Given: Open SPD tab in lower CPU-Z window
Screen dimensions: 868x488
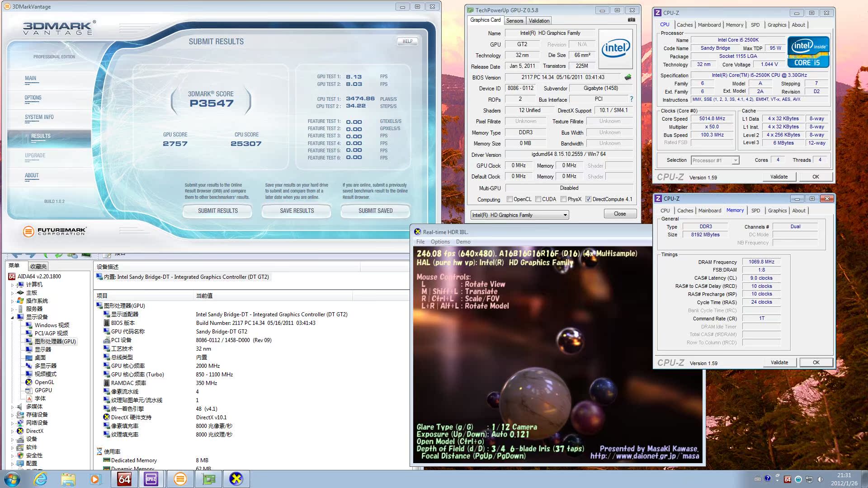Looking at the screenshot, I should pyautogui.click(x=755, y=211).
